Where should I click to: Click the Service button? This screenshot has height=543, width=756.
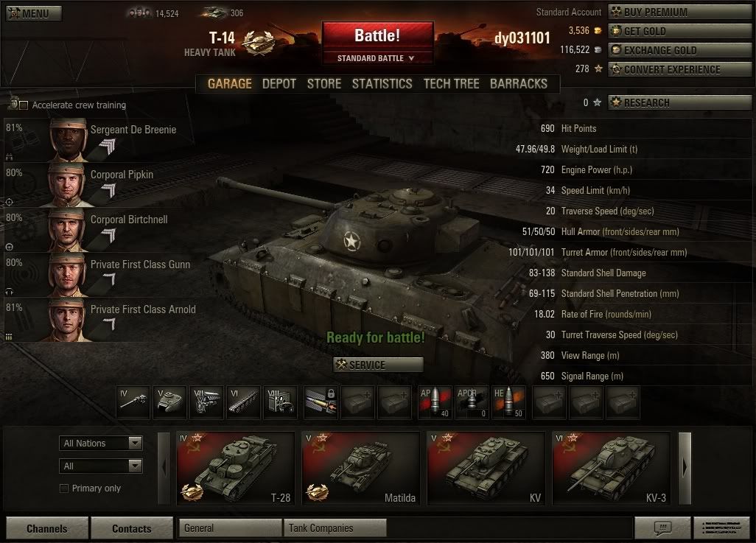coord(378,365)
